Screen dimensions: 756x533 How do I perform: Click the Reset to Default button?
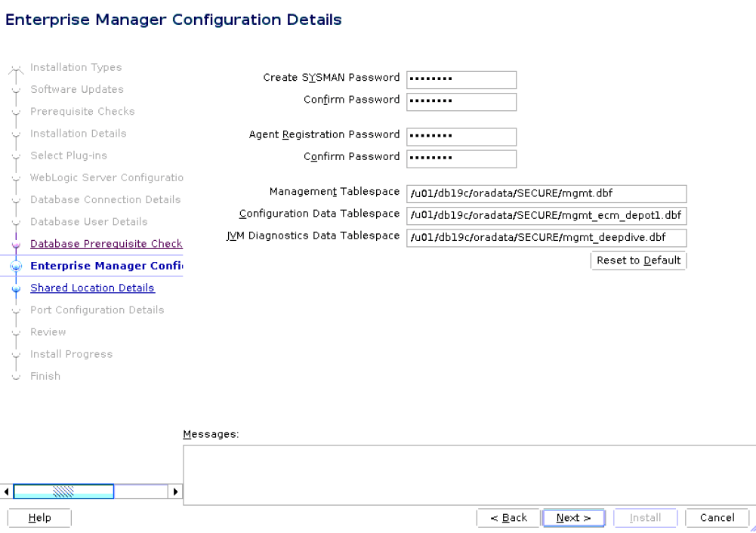pyautogui.click(x=638, y=260)
